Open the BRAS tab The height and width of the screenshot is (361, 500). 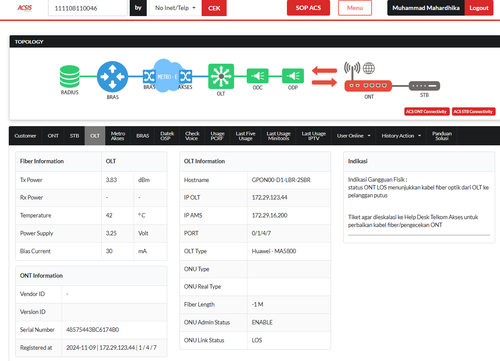click(143, 136)
